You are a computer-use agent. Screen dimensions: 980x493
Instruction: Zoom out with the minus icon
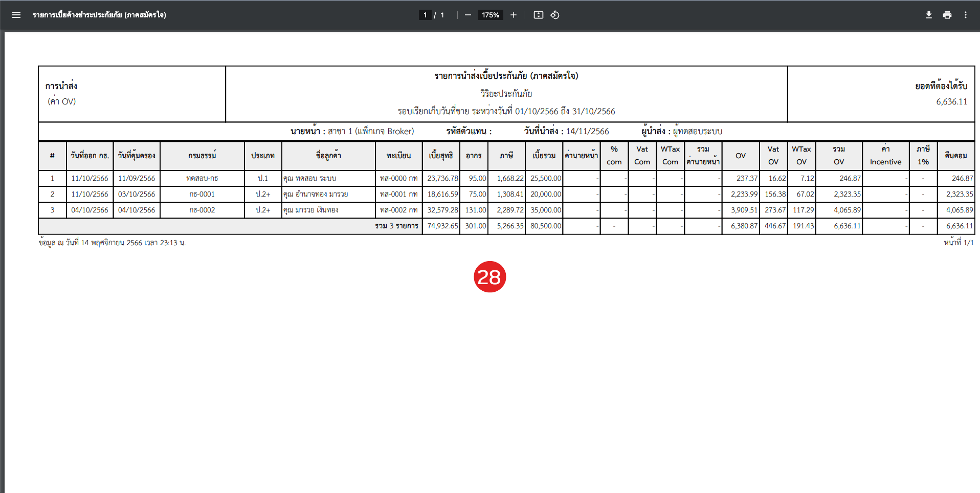[467, 15]
